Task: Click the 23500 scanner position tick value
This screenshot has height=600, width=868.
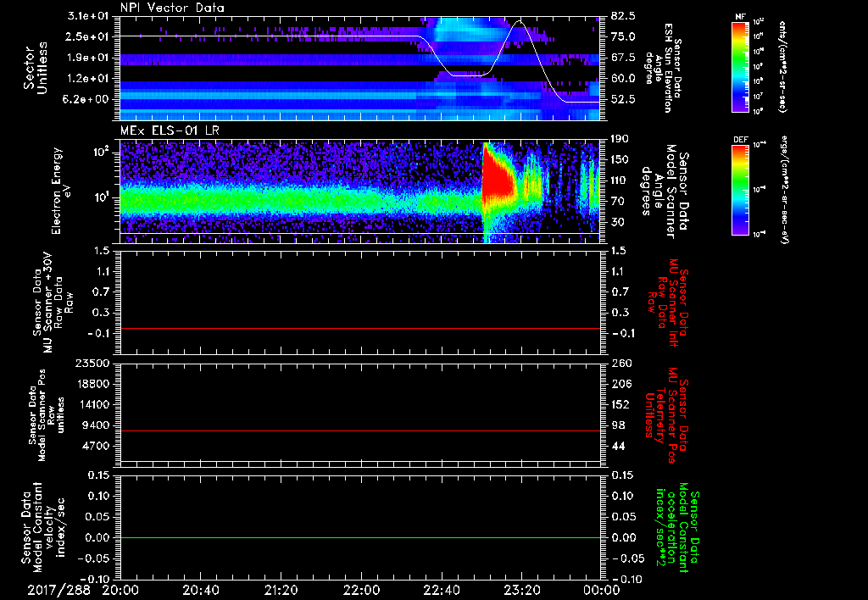Action: (92, 364)
